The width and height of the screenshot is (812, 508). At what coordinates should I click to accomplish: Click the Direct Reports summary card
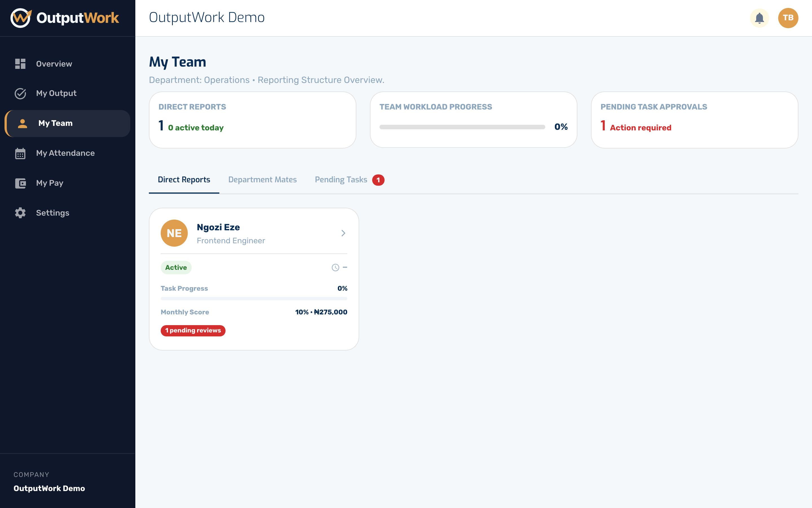pyautogui.click(x=252, y=120)
